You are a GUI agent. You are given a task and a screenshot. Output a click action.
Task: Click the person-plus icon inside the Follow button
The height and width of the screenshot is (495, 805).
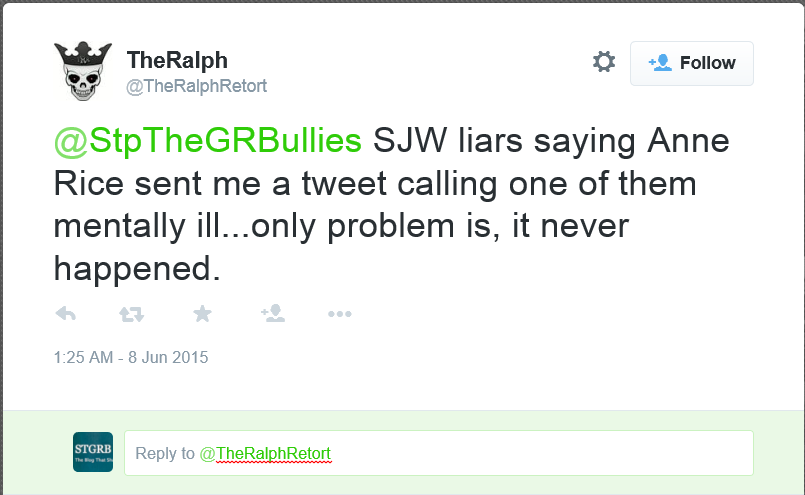[660, 63]
